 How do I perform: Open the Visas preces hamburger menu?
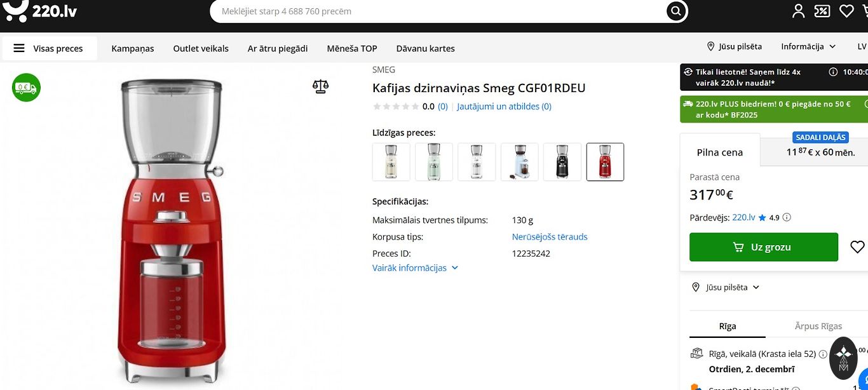click(49, 48)
